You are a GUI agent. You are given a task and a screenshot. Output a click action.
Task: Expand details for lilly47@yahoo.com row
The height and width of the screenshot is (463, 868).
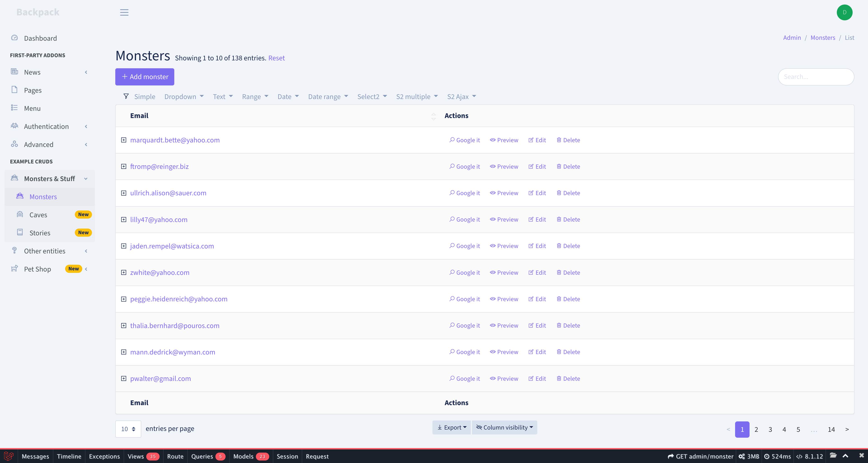(x=124, y=219)
